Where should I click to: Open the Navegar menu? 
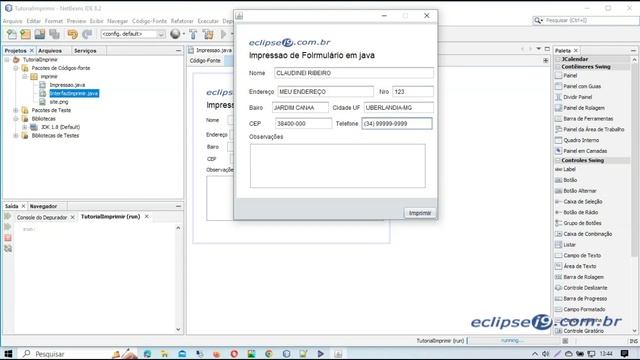(x=118, y=21)
